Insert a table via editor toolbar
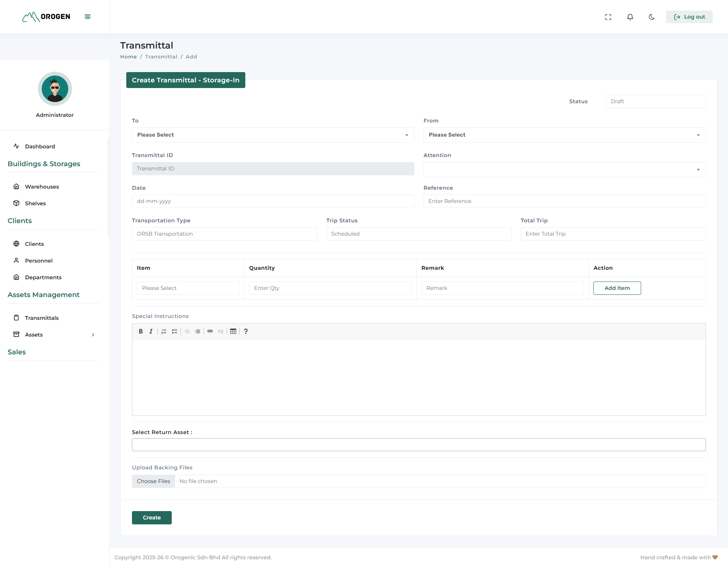This screenshot has width=728, height=568. 233,331
